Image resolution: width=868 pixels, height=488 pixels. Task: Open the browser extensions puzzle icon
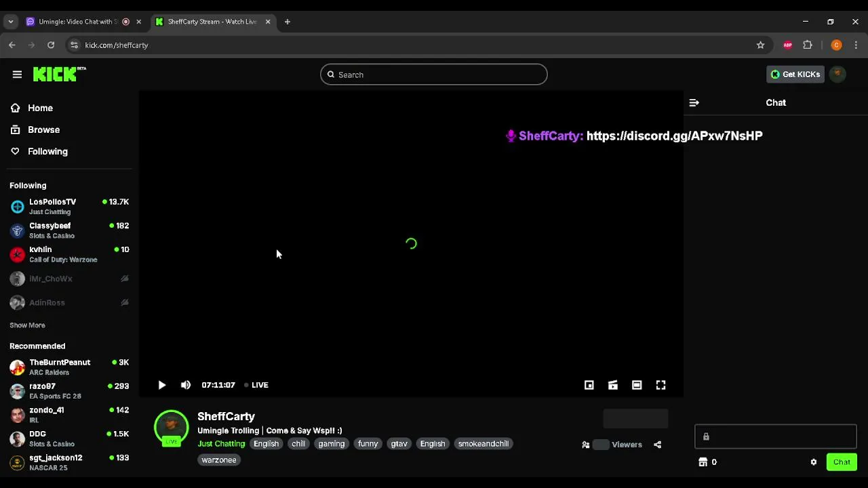tap(808, 45)
